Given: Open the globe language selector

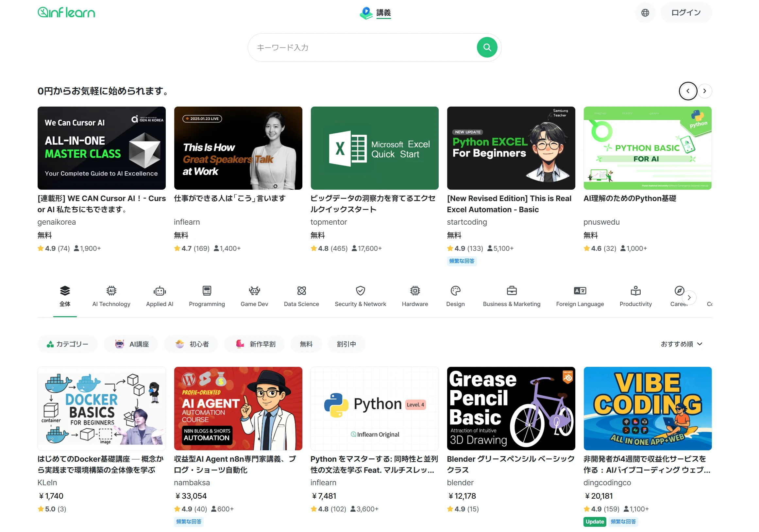Looking at the screenshot, I should (645, 12).
